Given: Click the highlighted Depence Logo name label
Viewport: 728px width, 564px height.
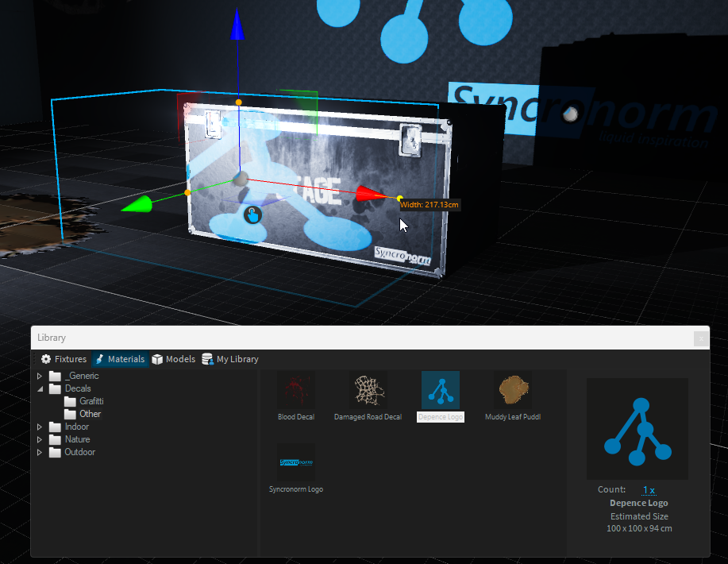Looking at the screenshot, I should (441, 417).
